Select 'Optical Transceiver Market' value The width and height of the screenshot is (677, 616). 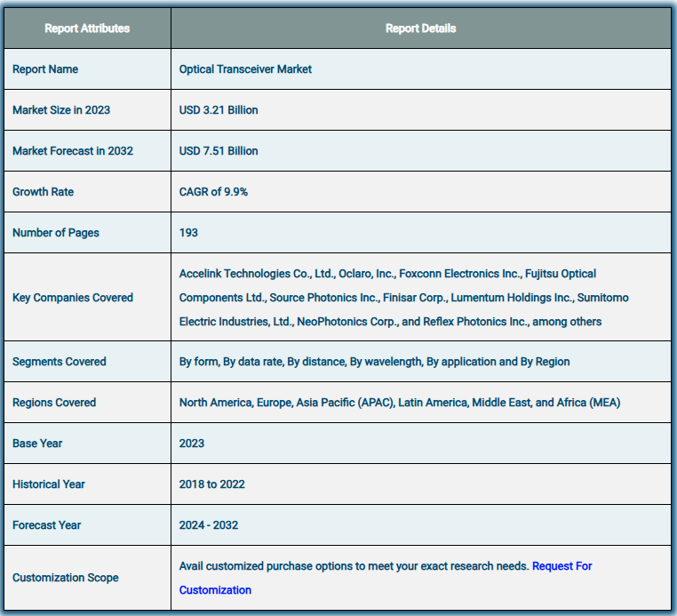click(x=245, y=69)
